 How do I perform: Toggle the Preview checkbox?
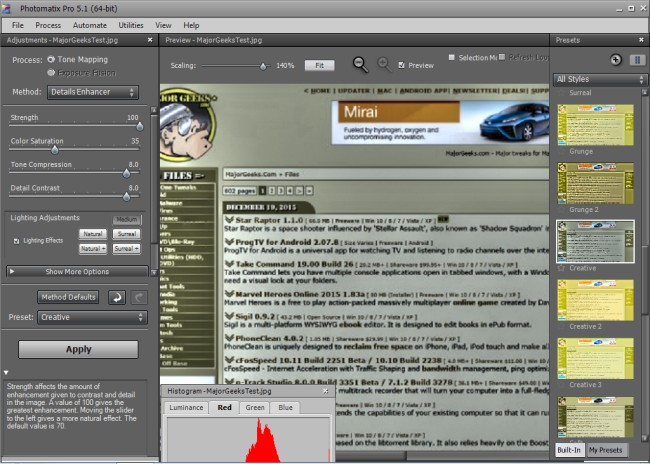(x=401, y=65)
